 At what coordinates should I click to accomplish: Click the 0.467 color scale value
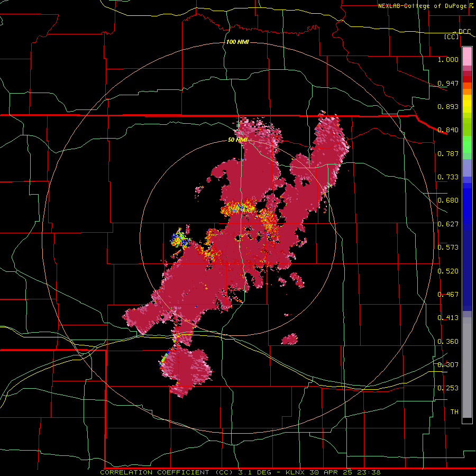(448, 294)
